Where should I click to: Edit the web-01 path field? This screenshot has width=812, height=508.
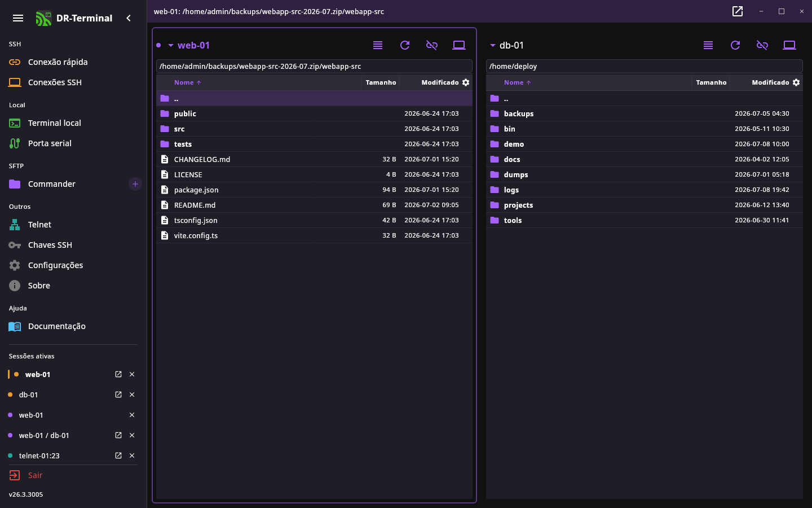314,66
